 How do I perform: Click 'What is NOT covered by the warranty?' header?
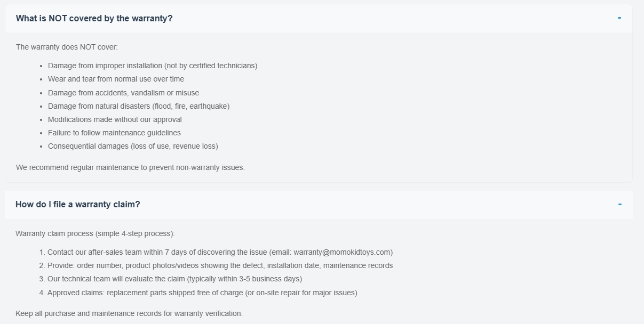pos(94,19)
